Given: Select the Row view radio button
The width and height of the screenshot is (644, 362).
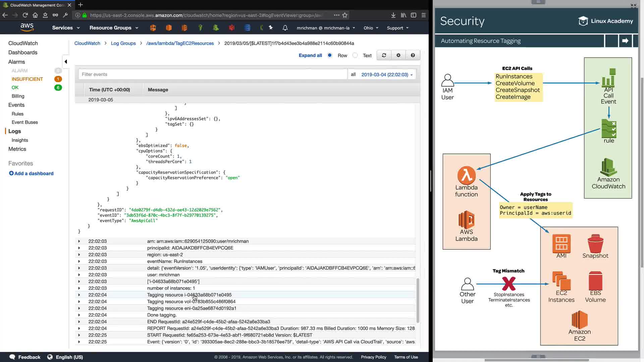Looking at the screenshot, I should coord(330,55).
